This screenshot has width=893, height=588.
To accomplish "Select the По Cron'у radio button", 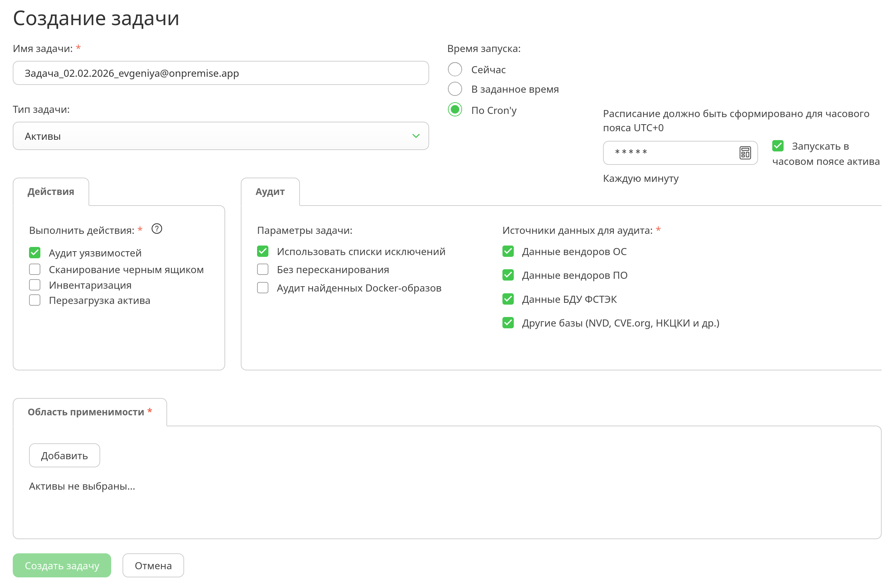I will tap(455, 110).
